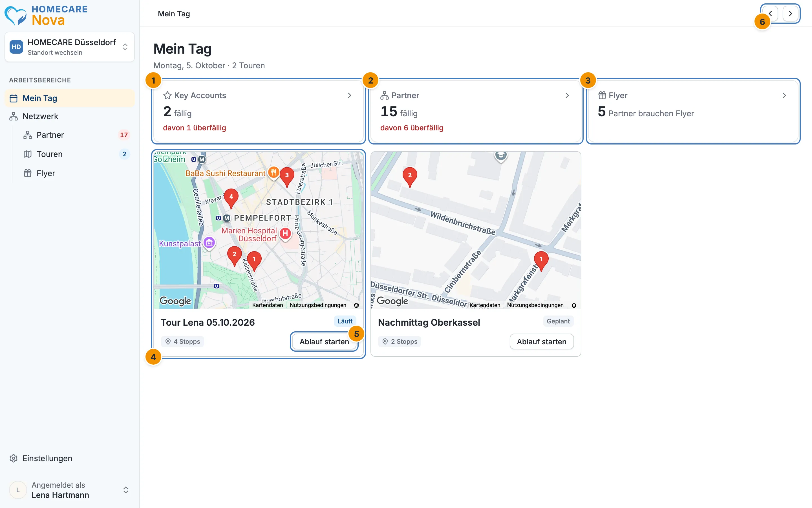Click the blue 2 badge beside Touren
This screenshot has height=508, width=812.
125,154
